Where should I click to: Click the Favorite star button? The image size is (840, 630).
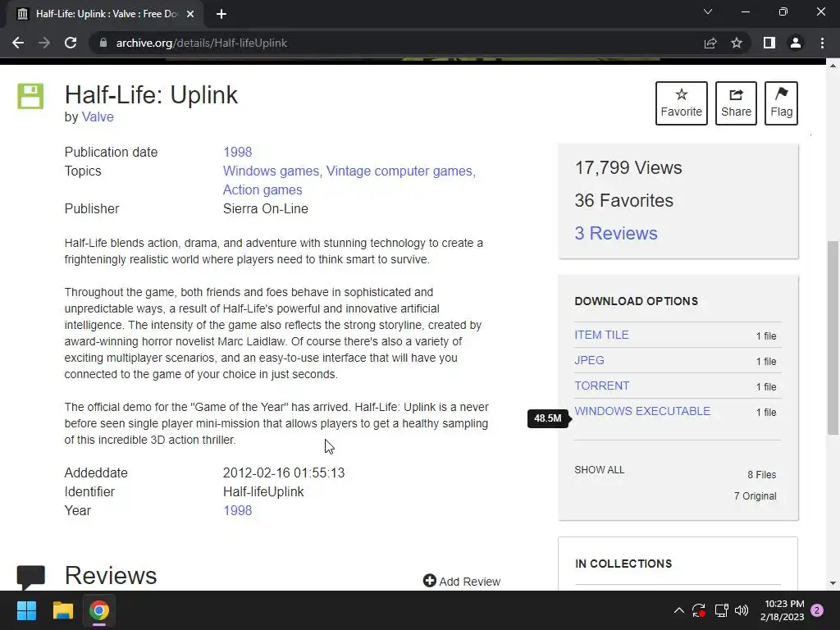tap(681, 103)
